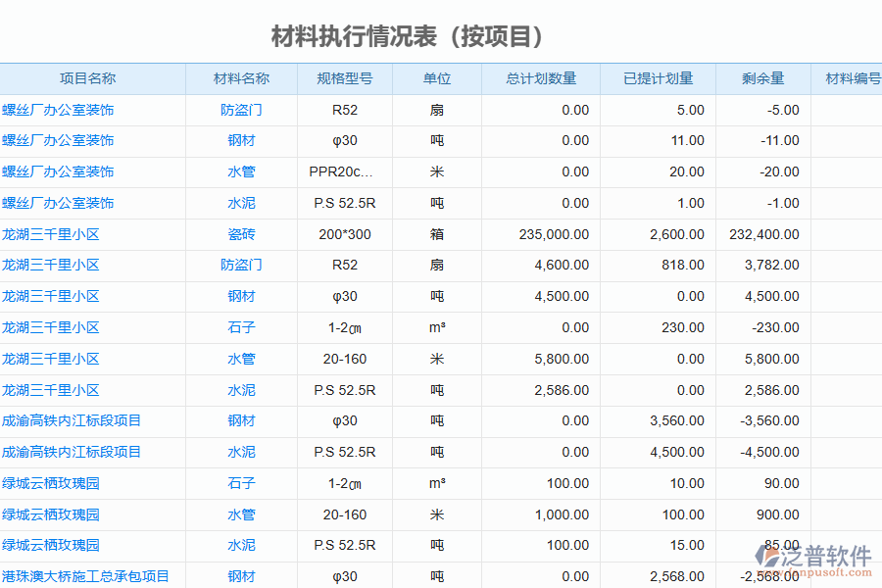Image resolution: width=882 pixels, height=588 pixels.
Task: Click the 瓷砖 material link
Action: tap(241, 234)
